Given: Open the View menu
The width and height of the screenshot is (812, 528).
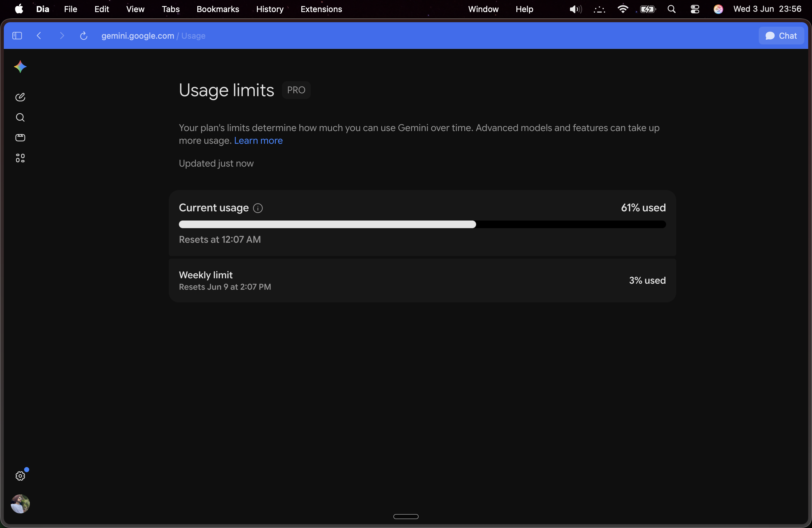Looking at the screenshot, I should 135,9.
